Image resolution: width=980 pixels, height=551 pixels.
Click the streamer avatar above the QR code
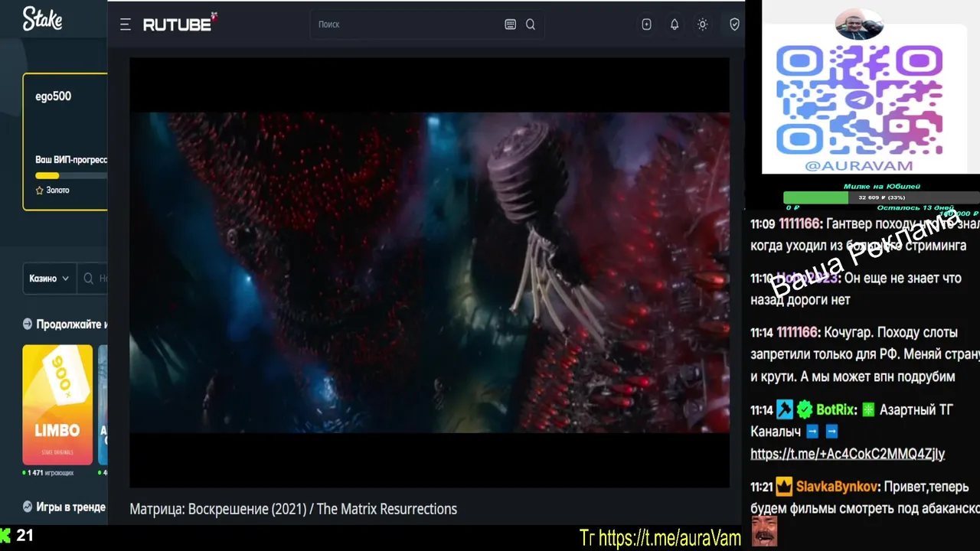(x=858, y=24)
